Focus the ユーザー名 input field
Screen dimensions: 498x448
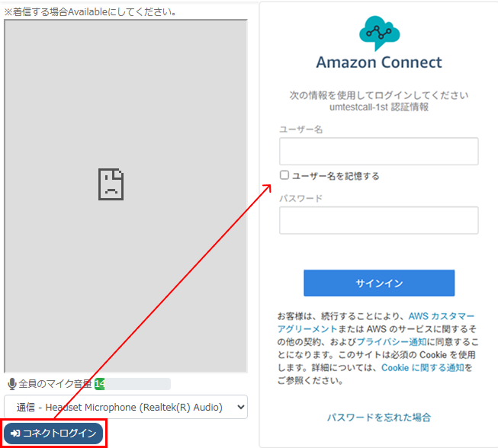378,152
